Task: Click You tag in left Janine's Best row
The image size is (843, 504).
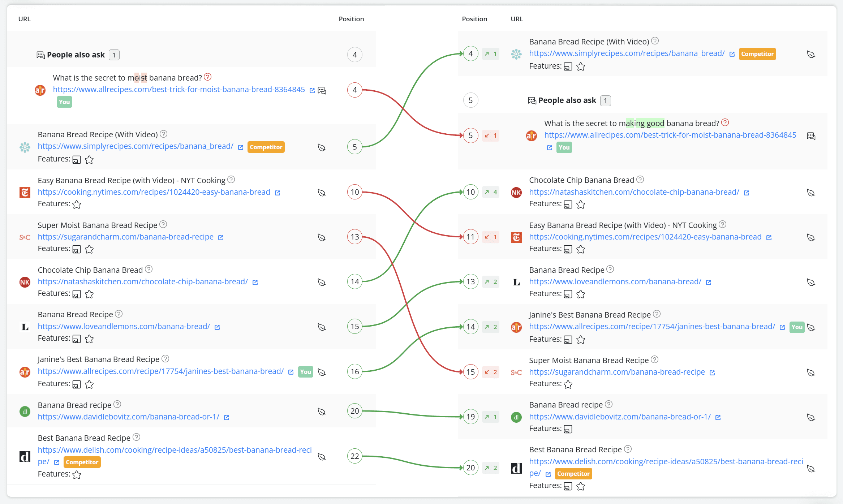Action: 305,372
